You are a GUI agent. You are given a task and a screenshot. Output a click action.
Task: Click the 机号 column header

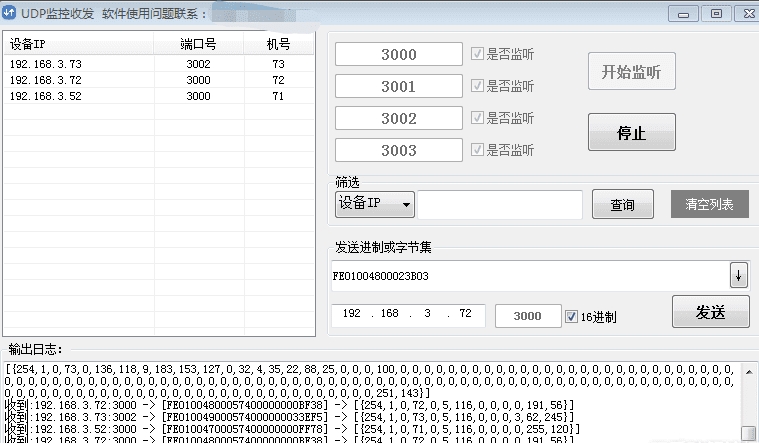278,45
